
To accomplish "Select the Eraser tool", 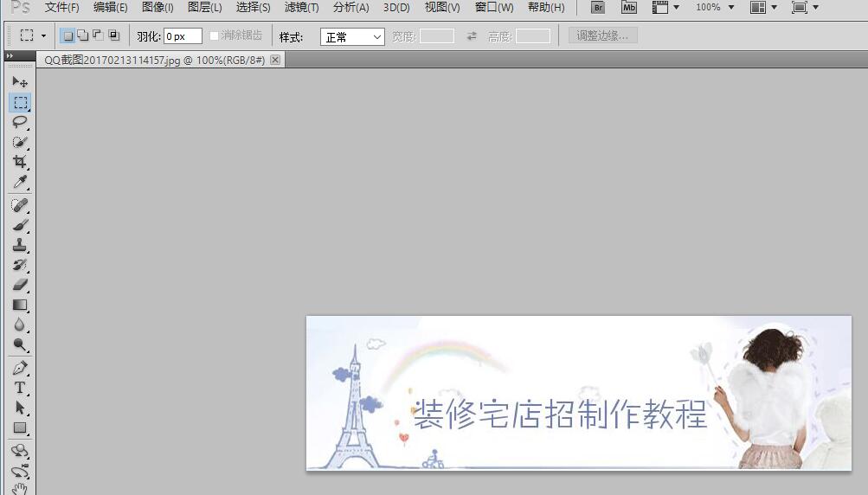I will click(x=20, y=286).
